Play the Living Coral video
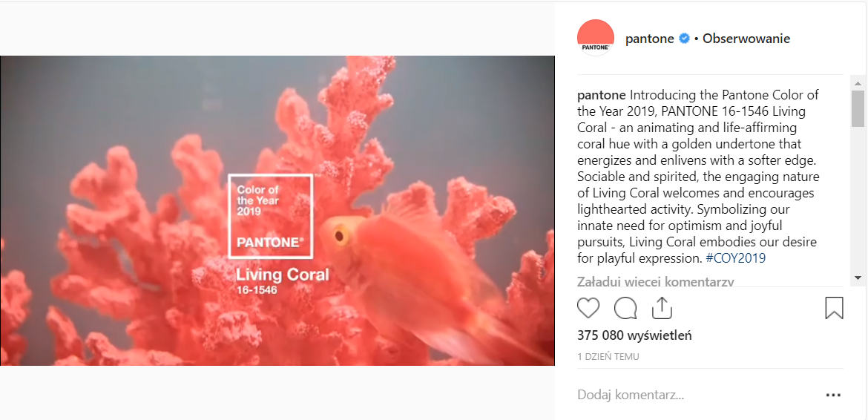Screen dimensions: 868x420 (x=277, y=210)
